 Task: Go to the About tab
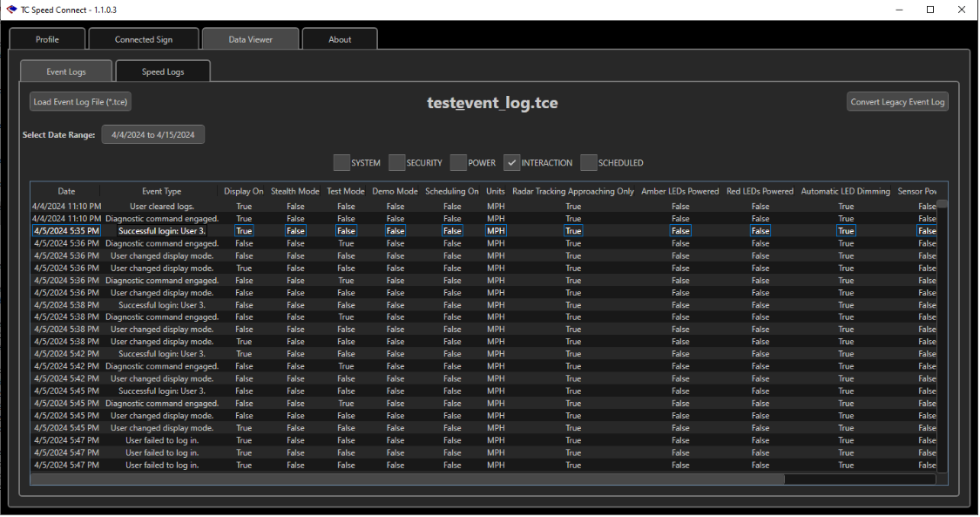pyautogui.click(x=340, y=39)
